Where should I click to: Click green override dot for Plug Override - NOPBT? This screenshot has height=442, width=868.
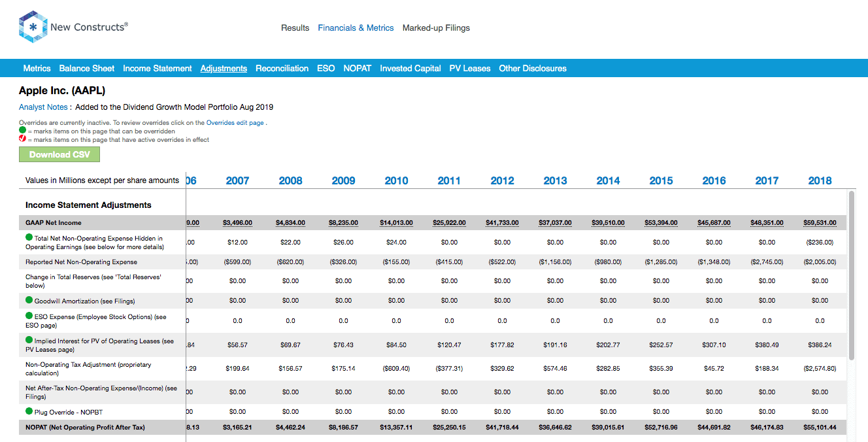[29, 411]
